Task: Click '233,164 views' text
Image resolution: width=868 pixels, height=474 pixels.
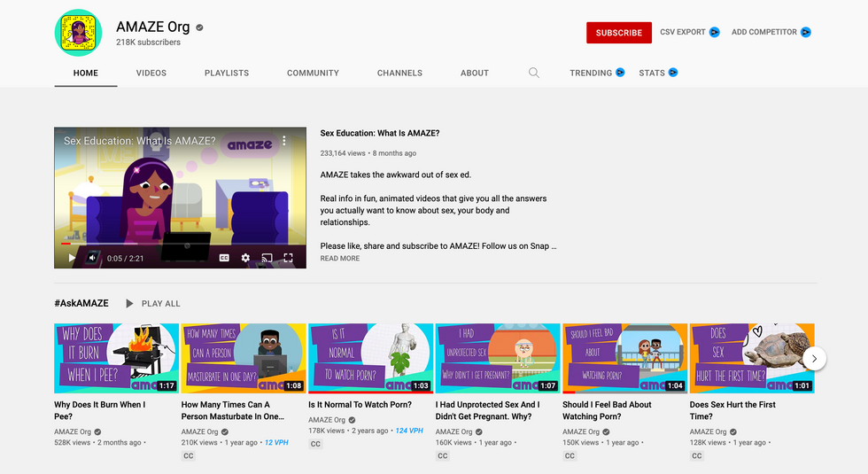Action: (x=343, y=153)
